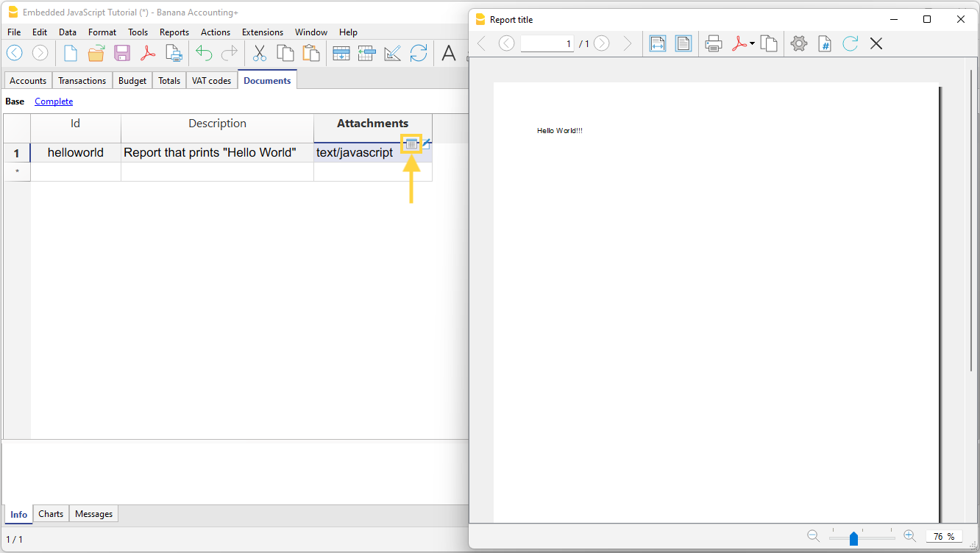Open the report settings gear
The height and width of the screenshot is (553, 980).
[x=799, y=43]
